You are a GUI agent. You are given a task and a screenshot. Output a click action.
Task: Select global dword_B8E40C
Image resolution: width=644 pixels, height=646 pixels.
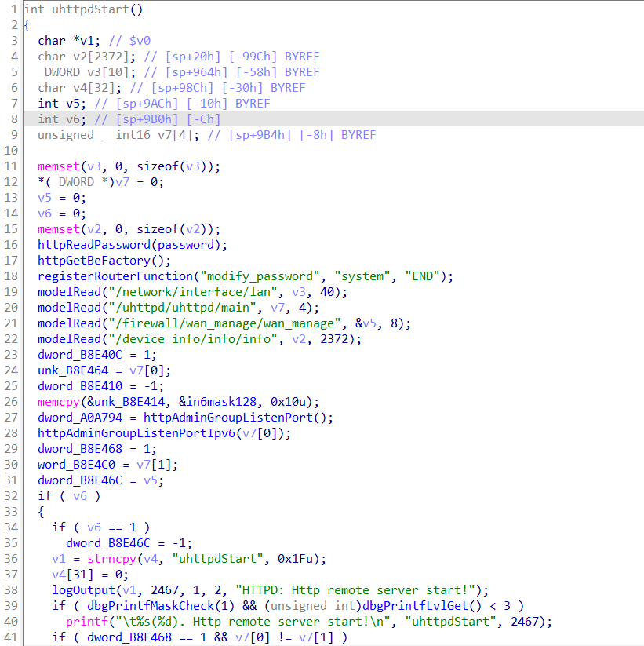point(80,355)
